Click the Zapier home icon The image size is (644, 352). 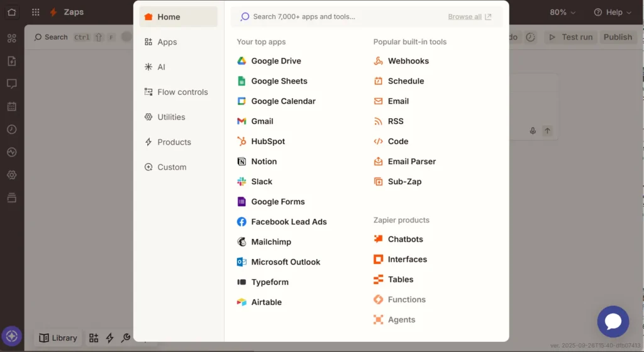(x=12, y=12)
